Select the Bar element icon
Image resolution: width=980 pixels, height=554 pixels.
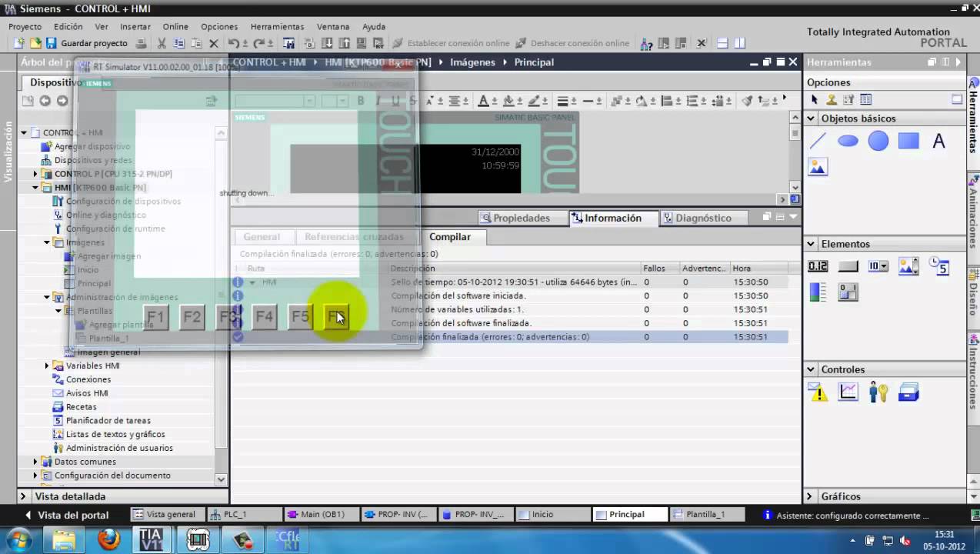tap(818, 292)
